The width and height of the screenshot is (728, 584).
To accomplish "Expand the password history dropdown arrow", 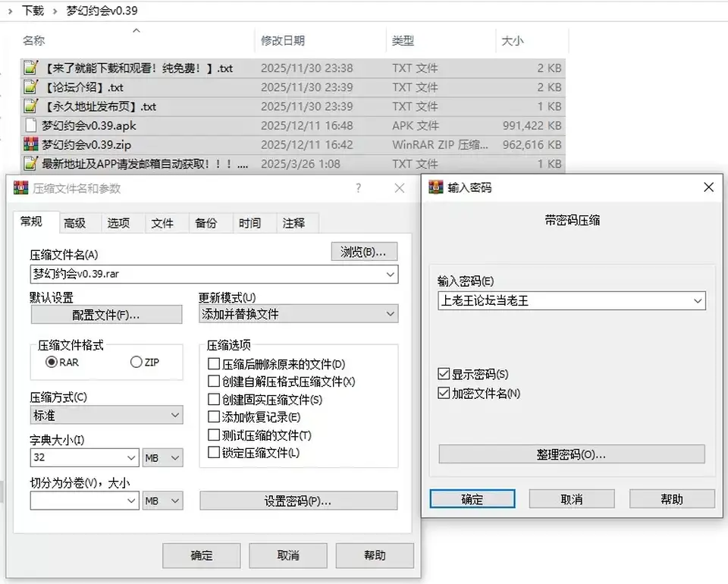I will [x=698, y=301].
